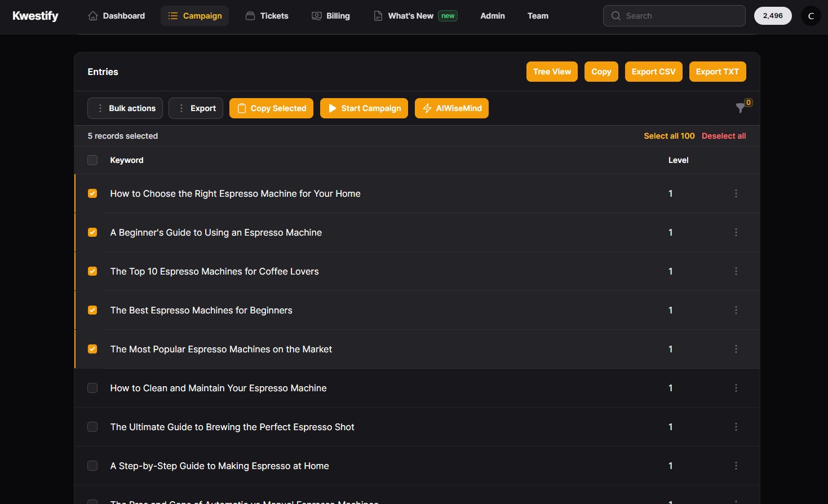Click '5 records selected' text
The width and height of the screenshot is (828, 504).
[x=123, y=136]
